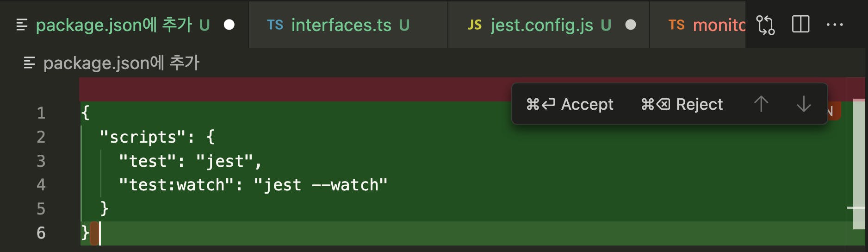
Task: Click the JS icon on jest.config.js tab
Action: [475, 25]
